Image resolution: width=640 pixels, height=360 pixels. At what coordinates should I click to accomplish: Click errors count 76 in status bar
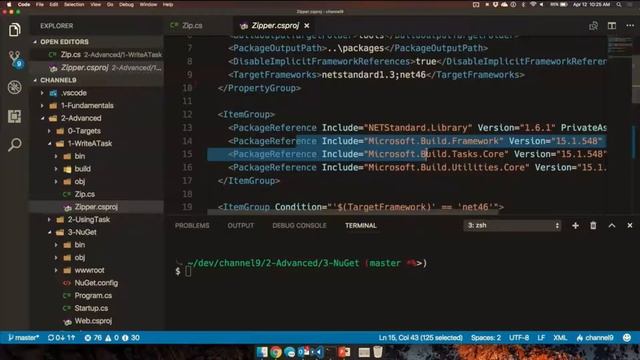(x=93, y=338)
